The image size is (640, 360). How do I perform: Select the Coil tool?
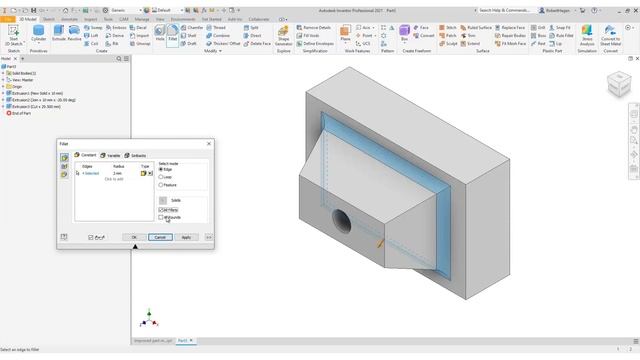tap(91, 43)
